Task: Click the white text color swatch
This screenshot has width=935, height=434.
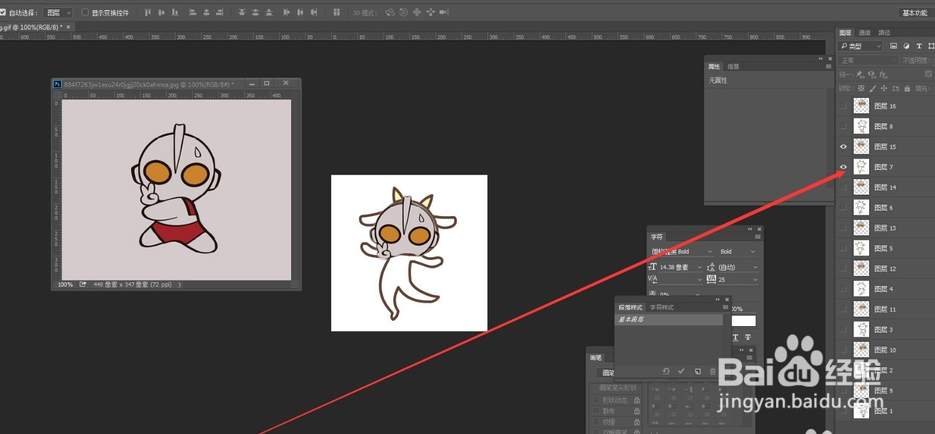Action: click(x=744, y=321)
